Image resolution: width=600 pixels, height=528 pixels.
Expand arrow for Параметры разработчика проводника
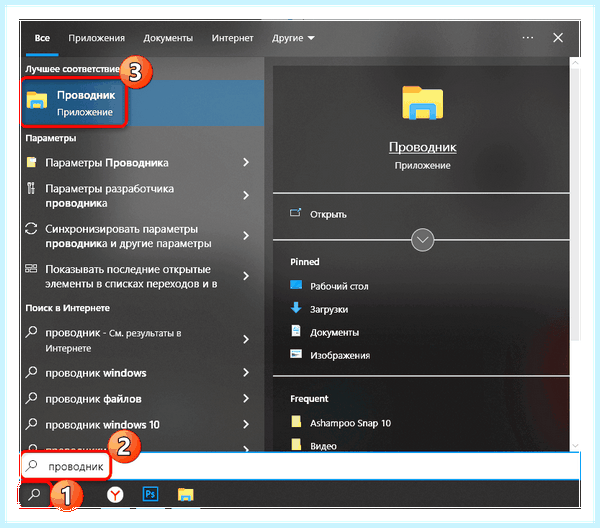pyautogui.click(x=246, y=196)
